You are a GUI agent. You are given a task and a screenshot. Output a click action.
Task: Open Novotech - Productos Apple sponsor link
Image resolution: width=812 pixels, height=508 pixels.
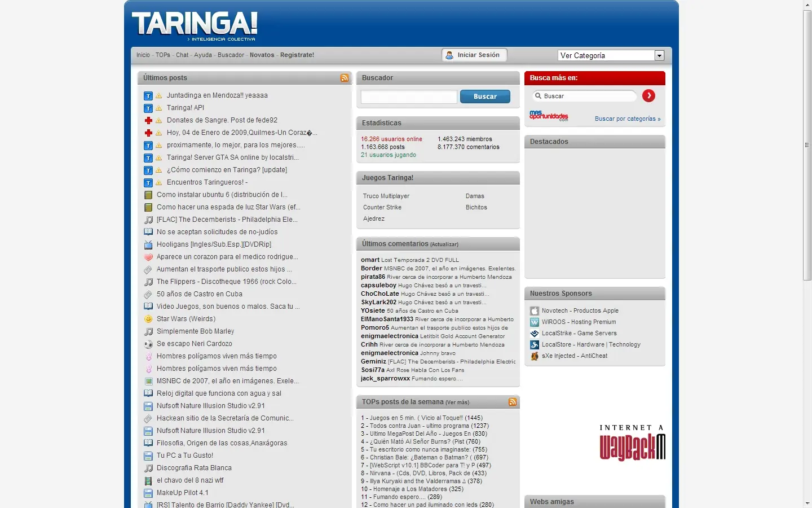tap(580, 311)
